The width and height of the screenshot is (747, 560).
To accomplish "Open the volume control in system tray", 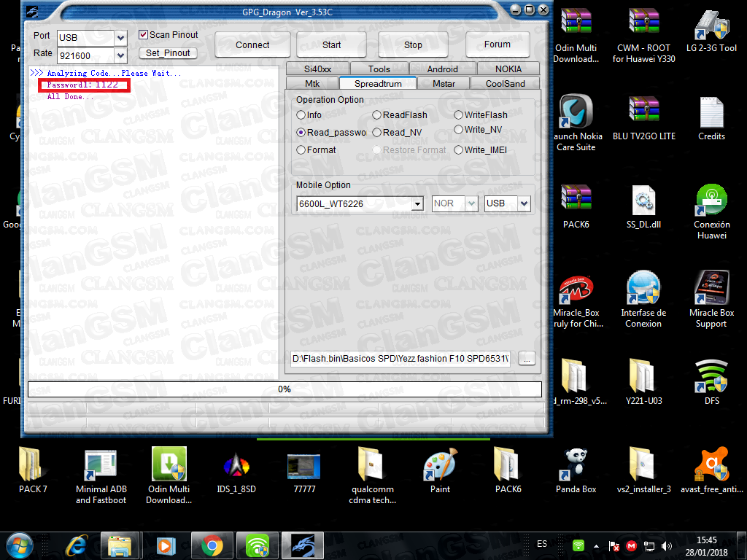I will coord(667,545).
